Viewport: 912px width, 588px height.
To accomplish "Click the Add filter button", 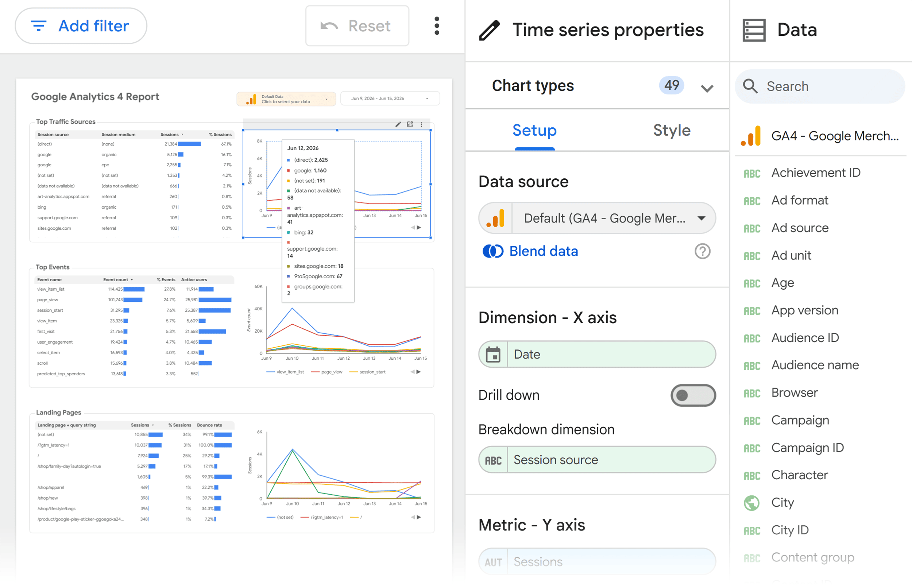I will pyautogui.click(x=81, y=26).
